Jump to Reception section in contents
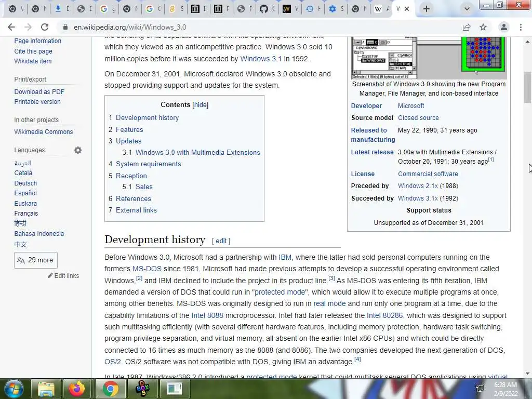 pyautogui.click(x=131, y=176)
